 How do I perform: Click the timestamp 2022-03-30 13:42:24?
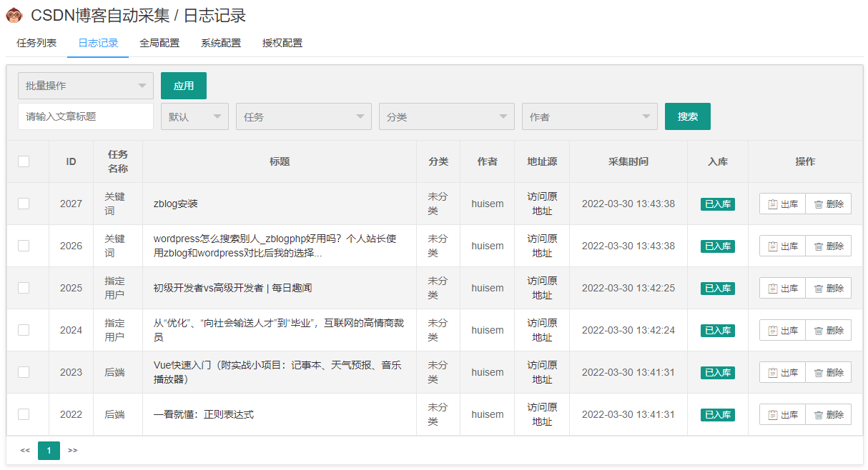(x=628, y=330)
